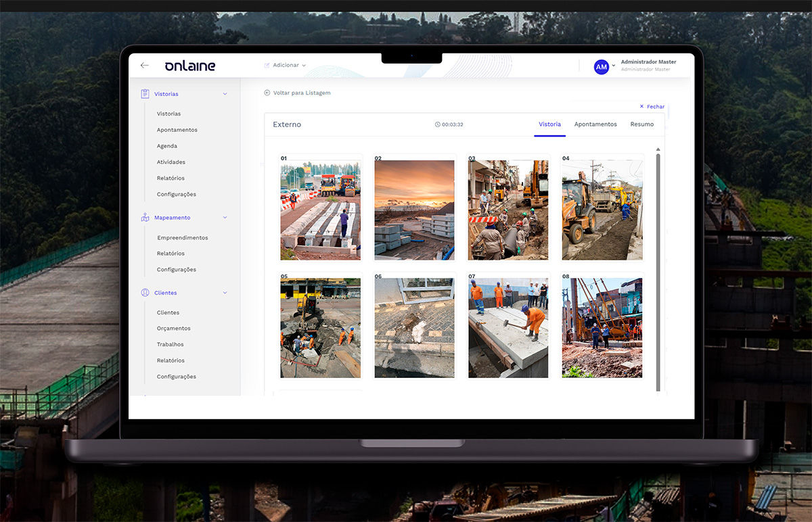
Task: Click the Fechar close link
Action: [652, 107]
